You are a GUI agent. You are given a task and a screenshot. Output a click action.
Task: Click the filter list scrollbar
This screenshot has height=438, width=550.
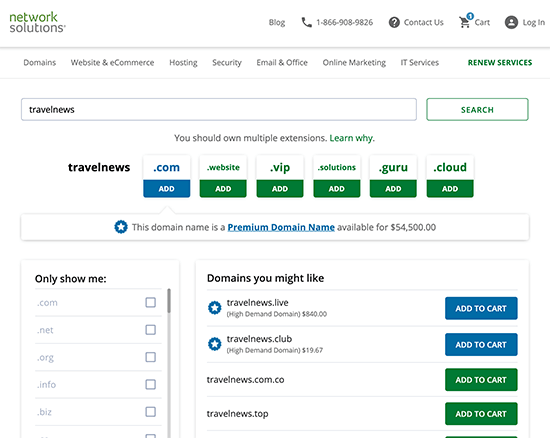click(169, 301)
